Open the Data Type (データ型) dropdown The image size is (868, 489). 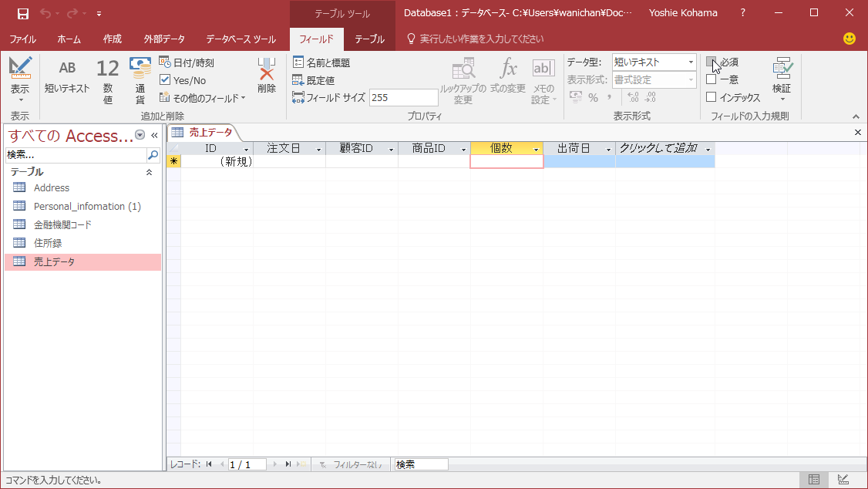pos(691,62)
